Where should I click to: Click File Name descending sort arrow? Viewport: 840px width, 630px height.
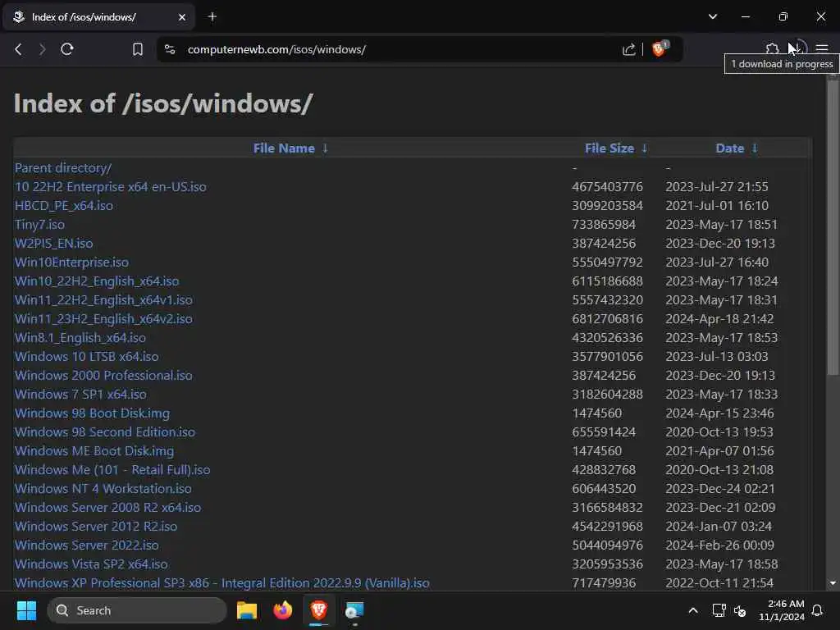325,148
